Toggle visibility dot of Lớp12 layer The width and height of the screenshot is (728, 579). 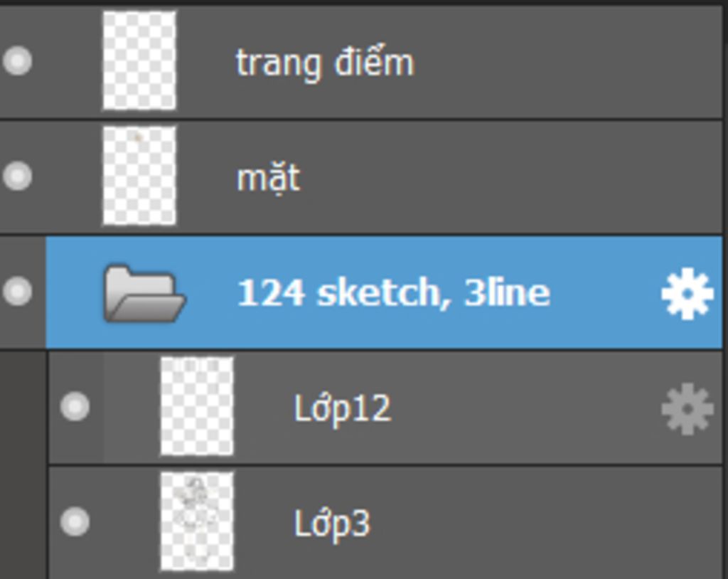coord(75,406)
